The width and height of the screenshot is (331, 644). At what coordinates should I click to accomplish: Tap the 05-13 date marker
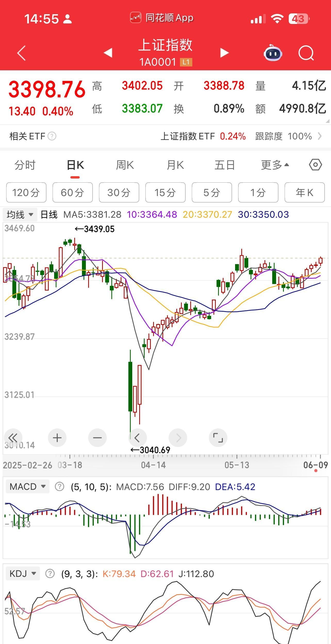(x=237, y=465)
